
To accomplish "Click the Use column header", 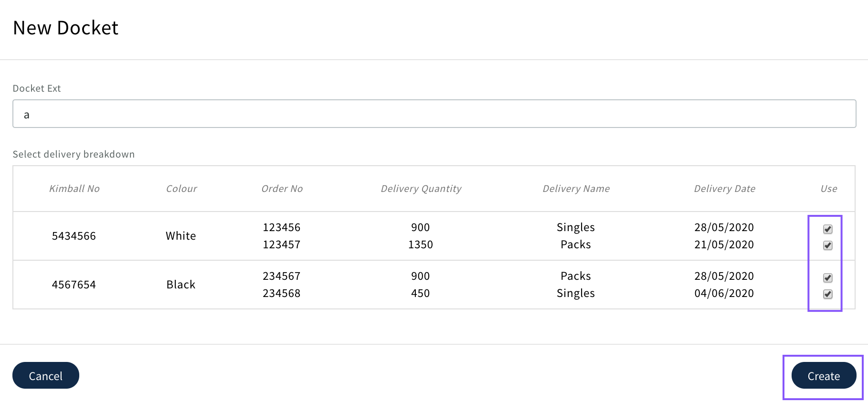I will 829,189.
